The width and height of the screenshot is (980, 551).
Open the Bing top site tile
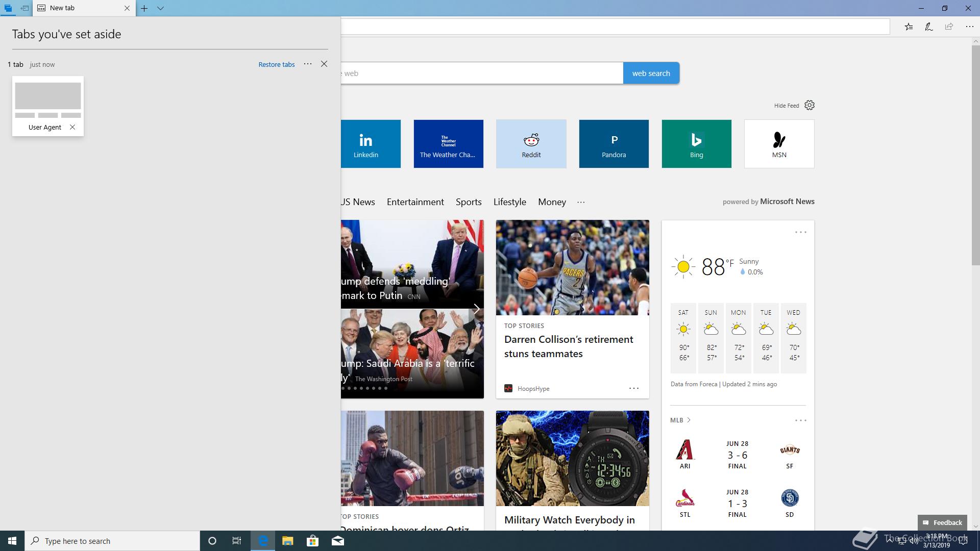(696, 144)
